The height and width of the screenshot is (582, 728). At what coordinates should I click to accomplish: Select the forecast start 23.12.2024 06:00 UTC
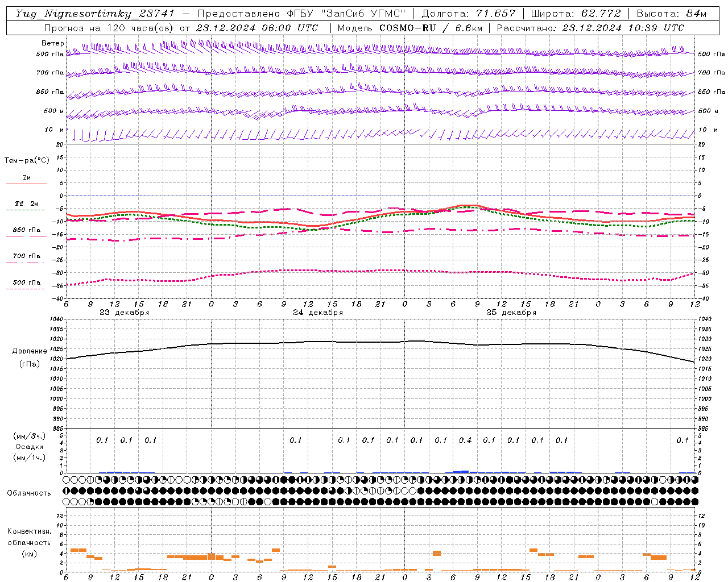coord(257,28)
